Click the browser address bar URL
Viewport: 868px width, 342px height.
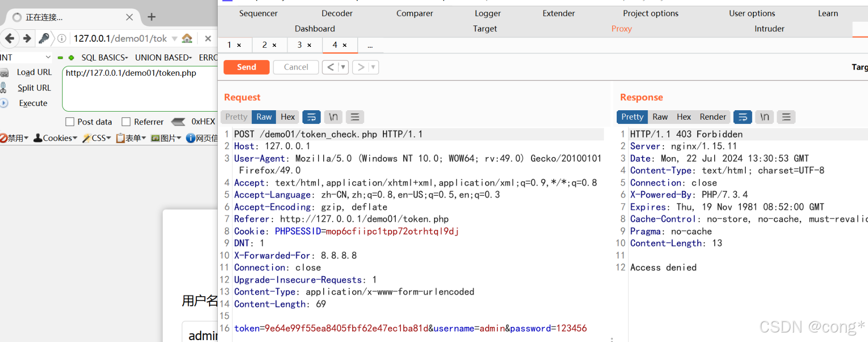[x=120, y=38]
